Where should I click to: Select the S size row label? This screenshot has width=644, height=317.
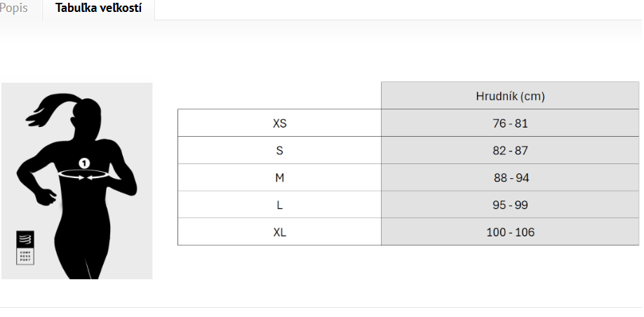click(x=279, y=150)
